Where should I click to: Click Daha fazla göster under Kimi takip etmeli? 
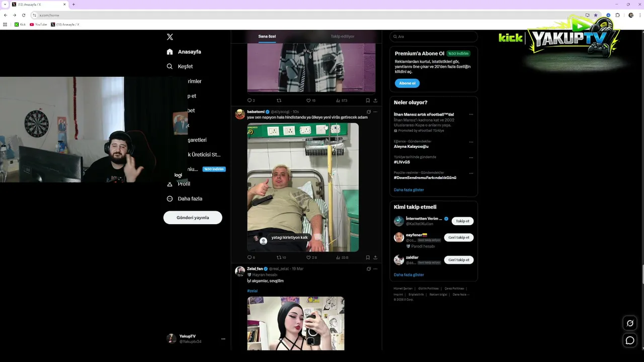click(409, 275)
